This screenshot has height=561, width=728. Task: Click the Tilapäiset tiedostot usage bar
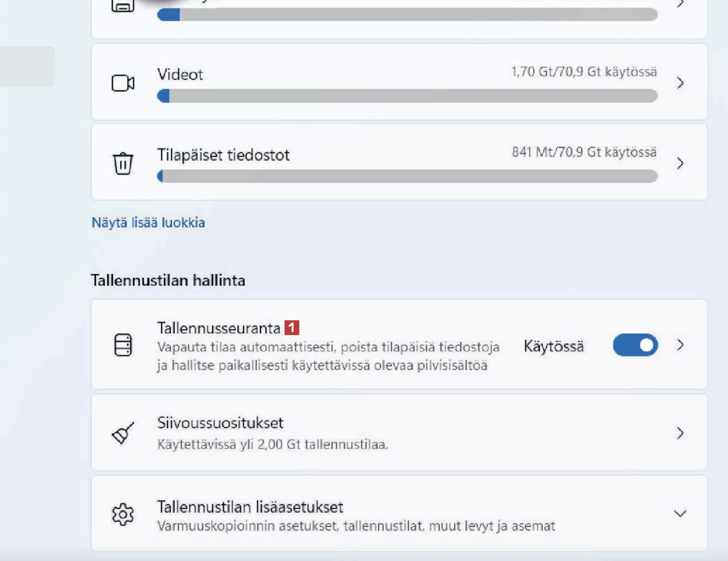click(407, 176)
